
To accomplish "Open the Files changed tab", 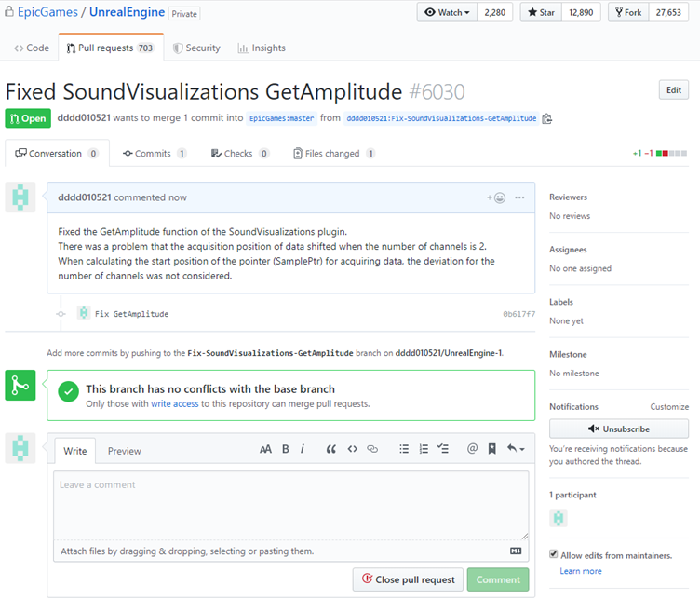I will (x=333, y=154).
